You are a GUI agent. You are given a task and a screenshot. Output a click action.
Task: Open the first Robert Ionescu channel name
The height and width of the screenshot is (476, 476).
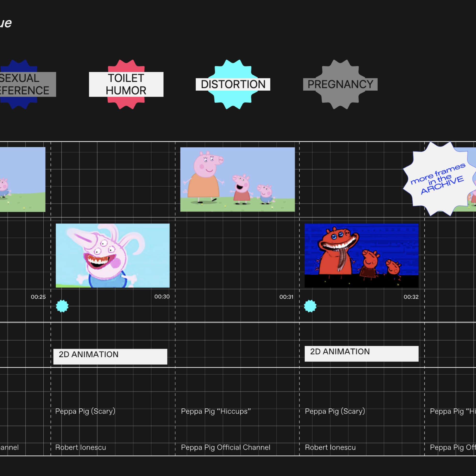click(80, 447)
